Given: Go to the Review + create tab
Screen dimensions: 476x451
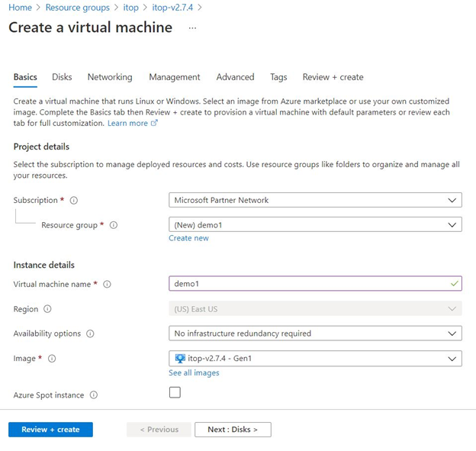Looking at the screenshot, I should tap(333, 77).
